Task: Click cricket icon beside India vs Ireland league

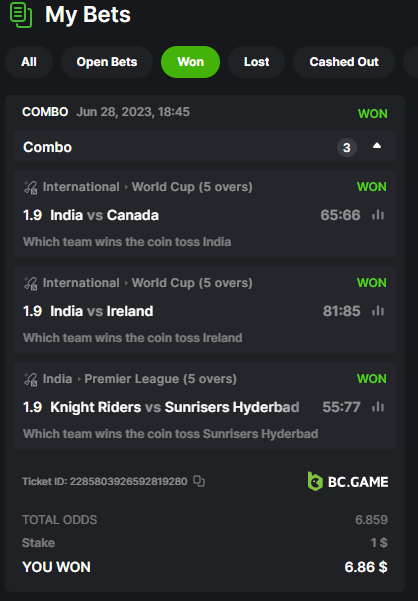Action: coord(31,283)
